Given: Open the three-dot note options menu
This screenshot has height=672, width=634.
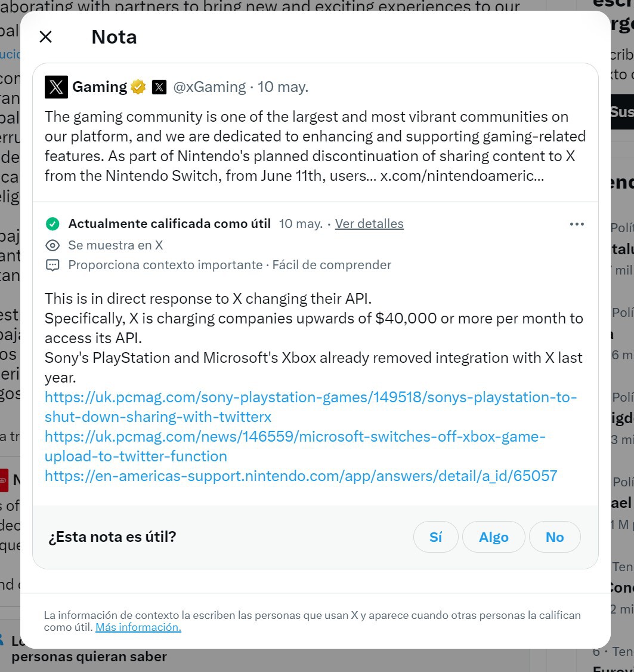Looking at the screenshot, I should pos(576,224).
